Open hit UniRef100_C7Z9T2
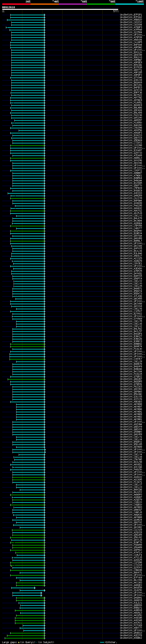146x644 pixels. 131,143
